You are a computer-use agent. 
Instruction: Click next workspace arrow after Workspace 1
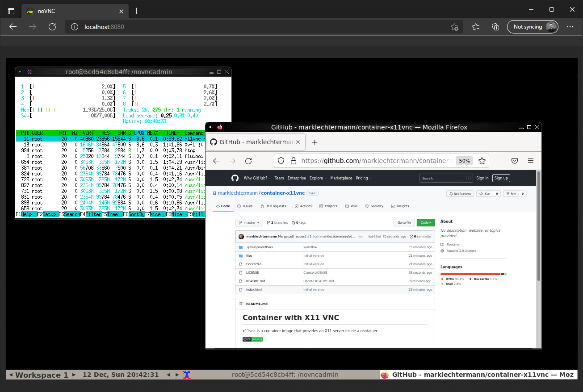[x=74, y=375]
